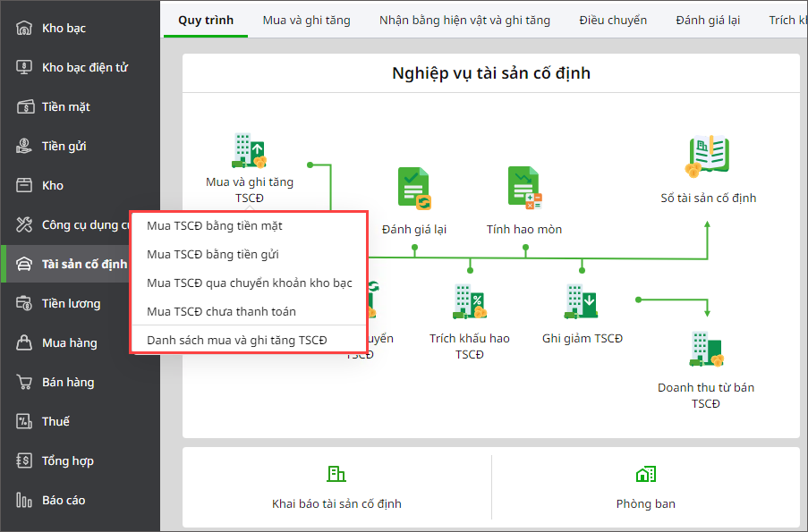Click the Mua hàng bag icon
This screenshot has width=808, height=532.
point(23,342)
